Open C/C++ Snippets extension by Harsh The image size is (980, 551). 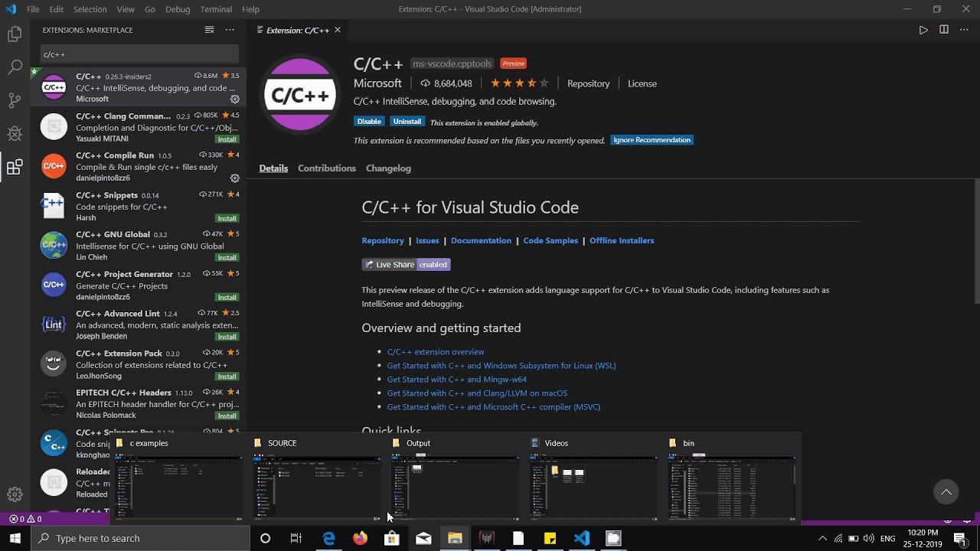(138, 206)
